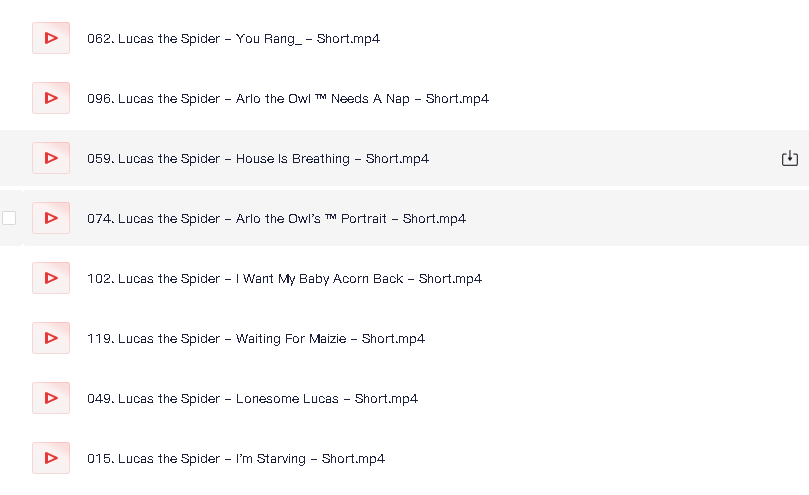Tick checkbox for 074 Arlo the Owl's Portrait
This screenshot has height=495, width=809.
tap(9, 218)
